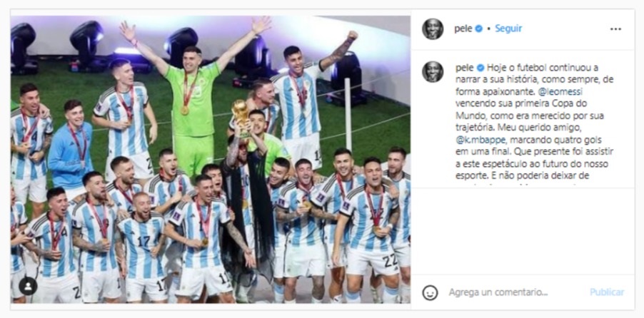This screenshot has height=318, width=644.
Task: Click the Publicar button
Action: point(607,292)
